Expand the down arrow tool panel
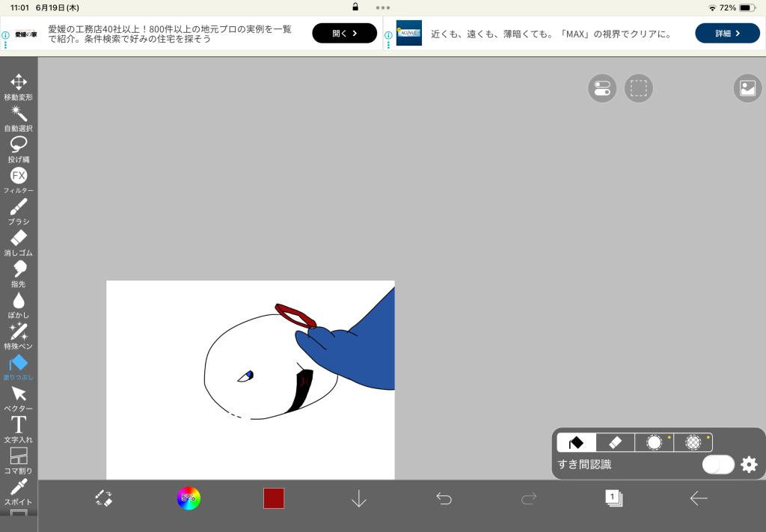Viewport: 766px width, 532px height. pyautogui.click(x=359, y=498)
